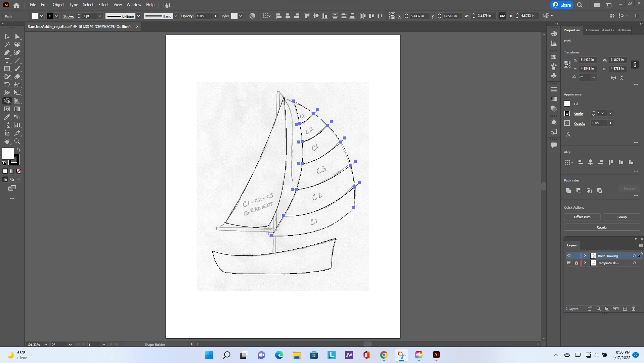Select the Selection tool arrow
644x363 pixels.
click(7, 36)
